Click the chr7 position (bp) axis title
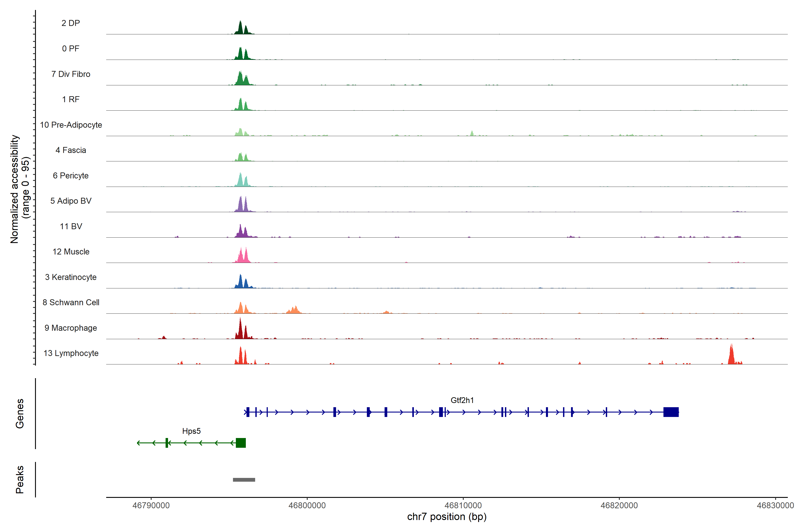 (446, 517)
